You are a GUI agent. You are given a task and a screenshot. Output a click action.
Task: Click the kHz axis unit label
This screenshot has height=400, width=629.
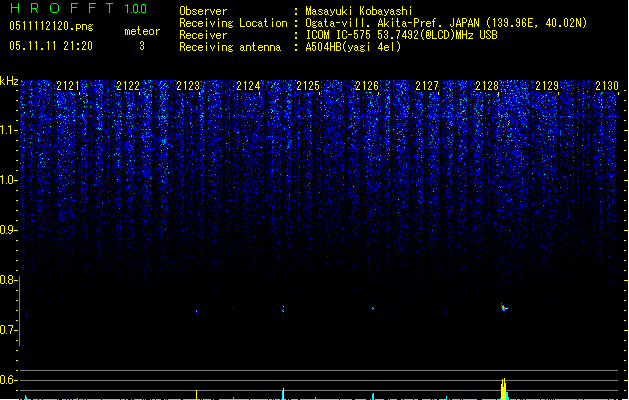tap(9, 81)
